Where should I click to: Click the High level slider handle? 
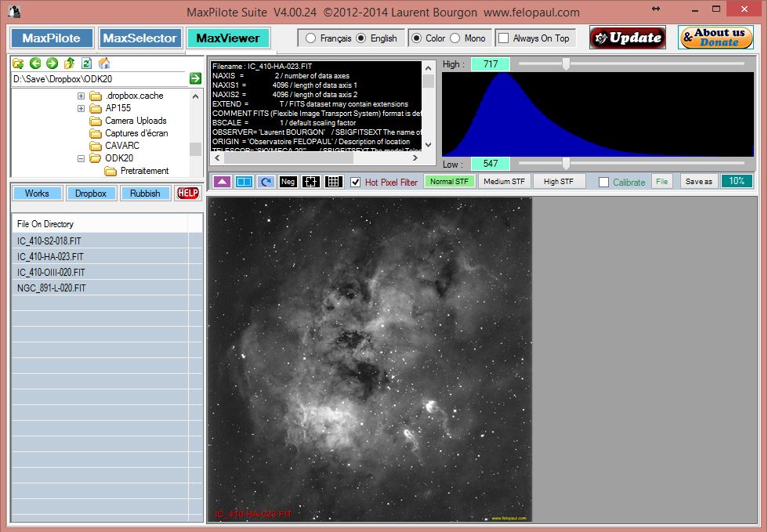tap(566, 63)
